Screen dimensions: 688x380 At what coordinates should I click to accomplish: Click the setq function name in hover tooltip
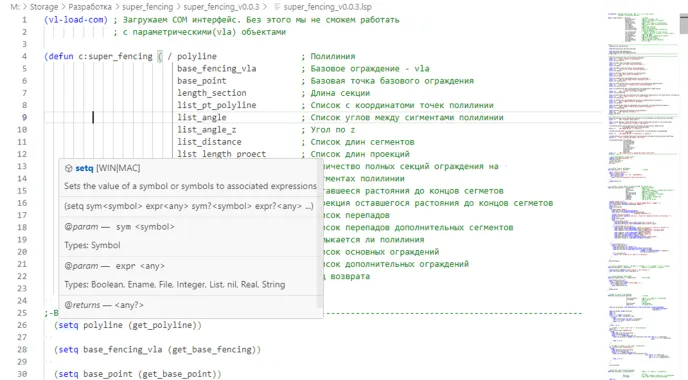pyautogui.click(x=84, y=168)
